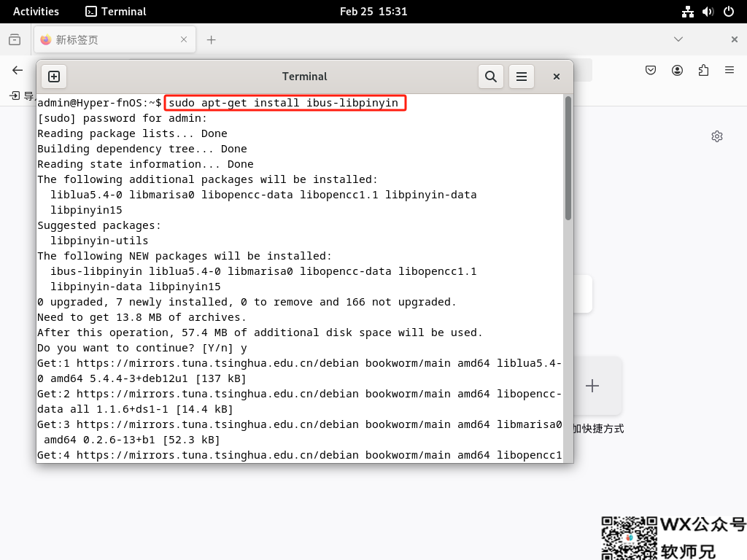Open Activities overview
This screenshot has width=747, height=560.
coord(36,12)
